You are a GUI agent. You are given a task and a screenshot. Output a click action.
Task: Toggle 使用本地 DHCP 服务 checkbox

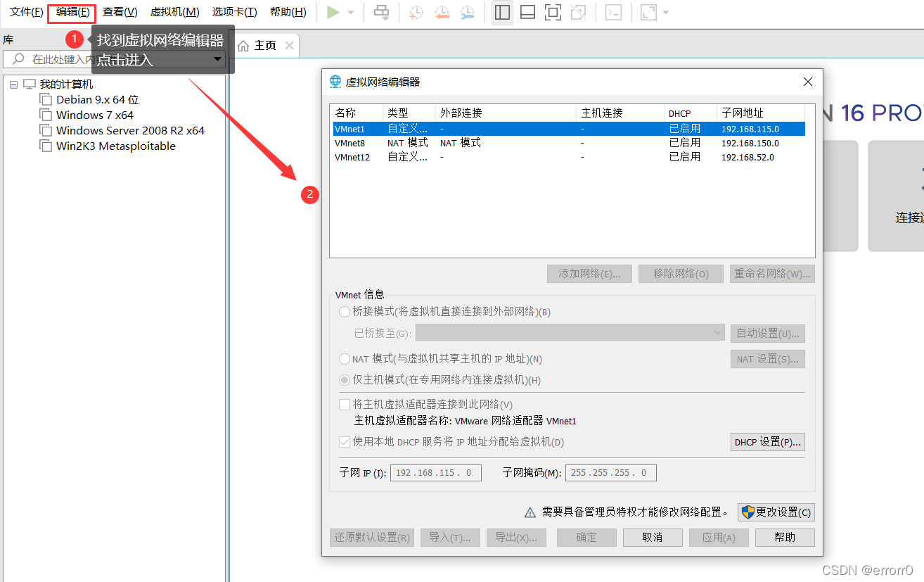(345, 442)
